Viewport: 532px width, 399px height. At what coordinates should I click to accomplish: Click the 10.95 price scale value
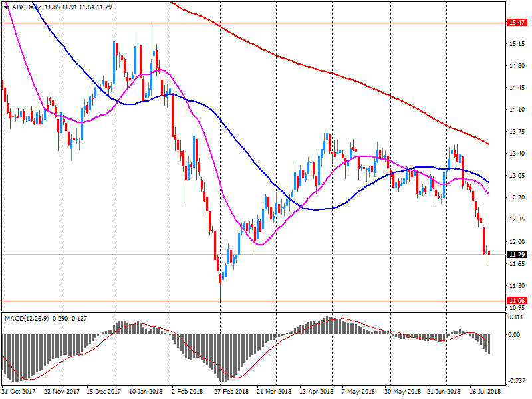[517, 308]
